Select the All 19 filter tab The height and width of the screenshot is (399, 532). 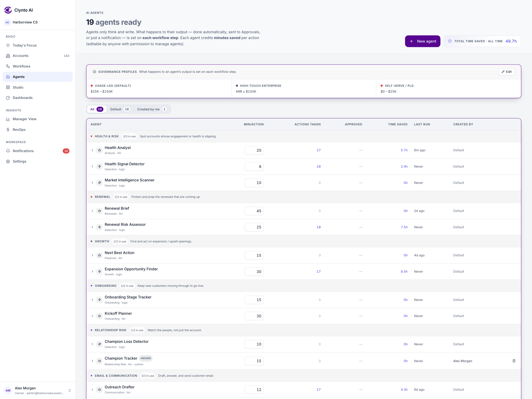point(97,109)
